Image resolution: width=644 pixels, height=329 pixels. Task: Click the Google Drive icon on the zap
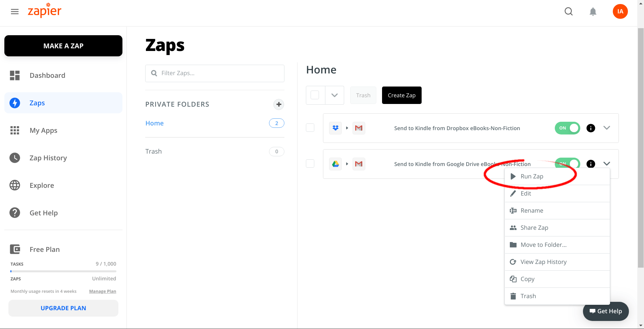[x=335, y=164]
